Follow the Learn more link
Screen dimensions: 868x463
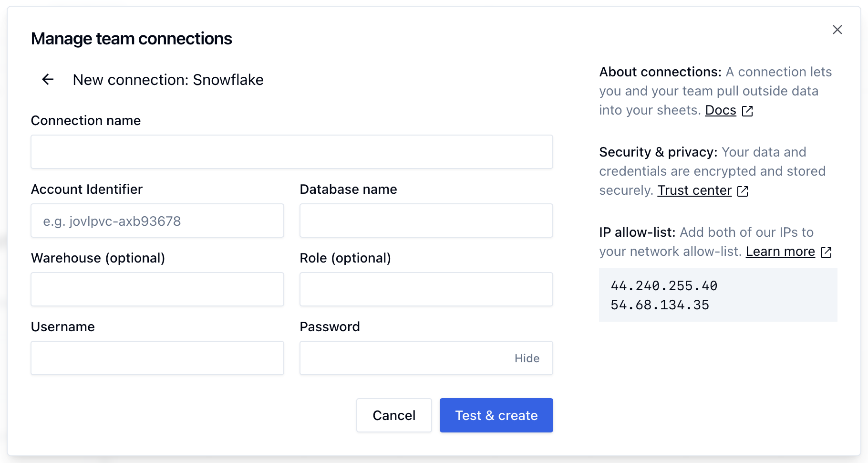780,252
